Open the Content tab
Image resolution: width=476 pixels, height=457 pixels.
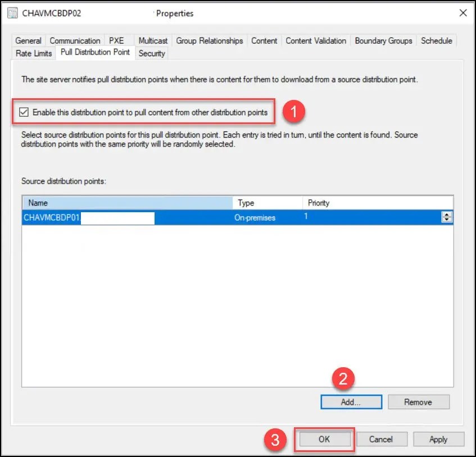coord(264,40)
